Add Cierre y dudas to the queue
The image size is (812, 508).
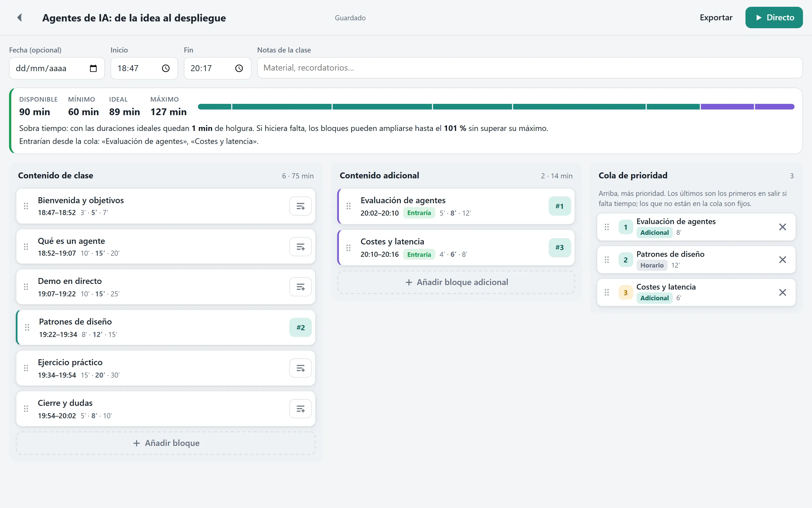[x=300, y=409]
